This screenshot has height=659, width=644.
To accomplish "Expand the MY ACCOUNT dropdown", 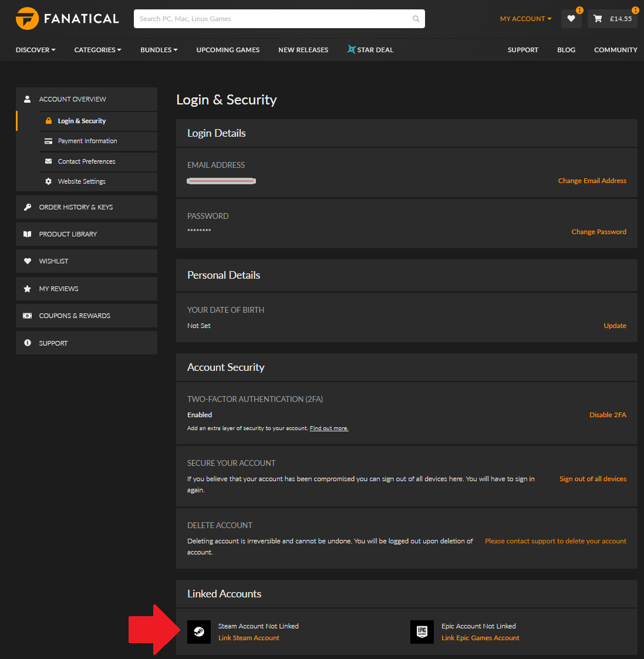I will point(525,19).
